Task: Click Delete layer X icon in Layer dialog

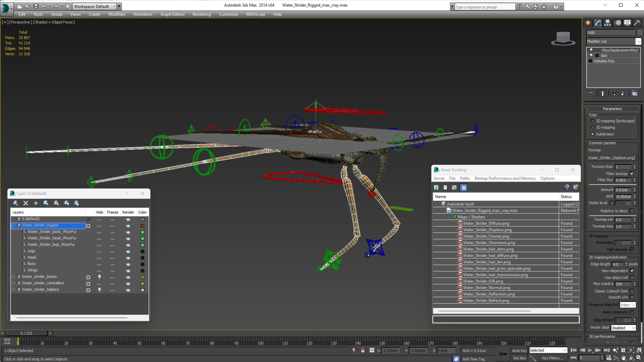Action: click(x=26, y=203)
